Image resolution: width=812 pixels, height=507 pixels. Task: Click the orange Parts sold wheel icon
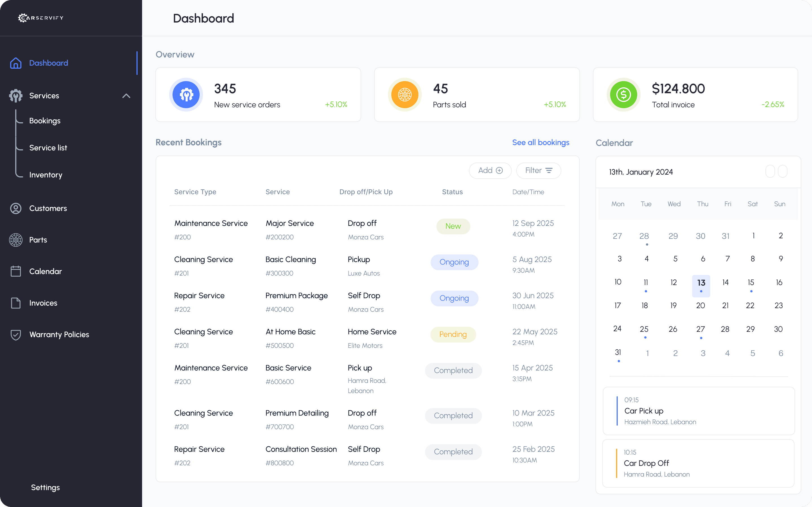coord(405,95)
